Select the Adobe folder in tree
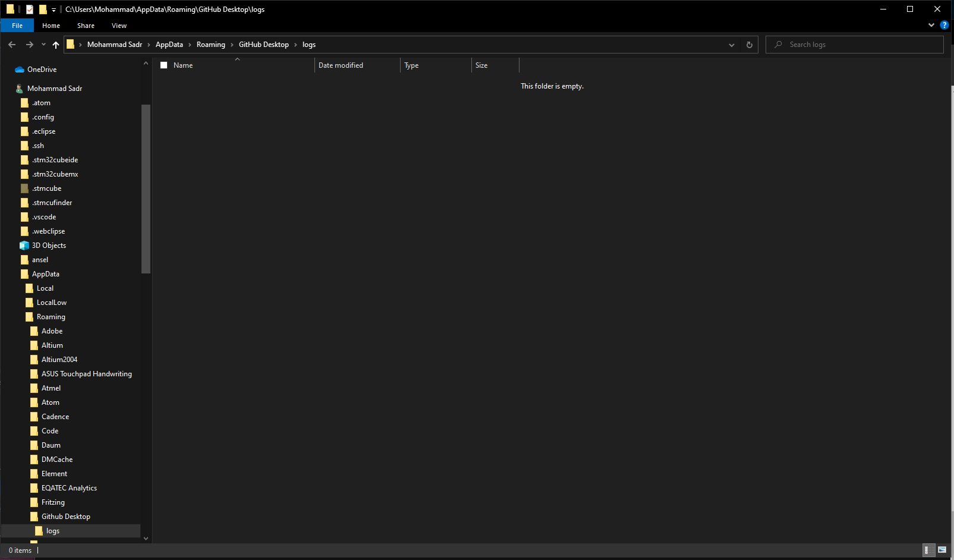The image size is (954, 560). point(52,331)
